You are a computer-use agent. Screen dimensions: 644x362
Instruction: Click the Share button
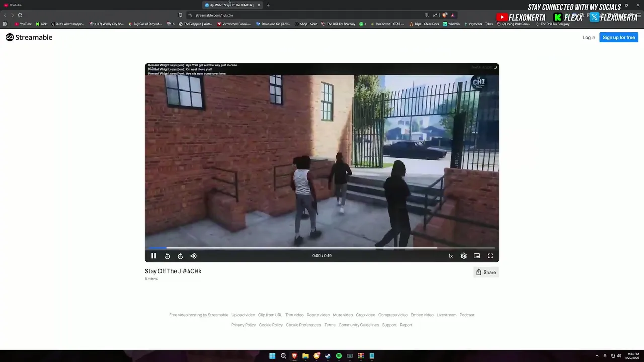(486, 272)
